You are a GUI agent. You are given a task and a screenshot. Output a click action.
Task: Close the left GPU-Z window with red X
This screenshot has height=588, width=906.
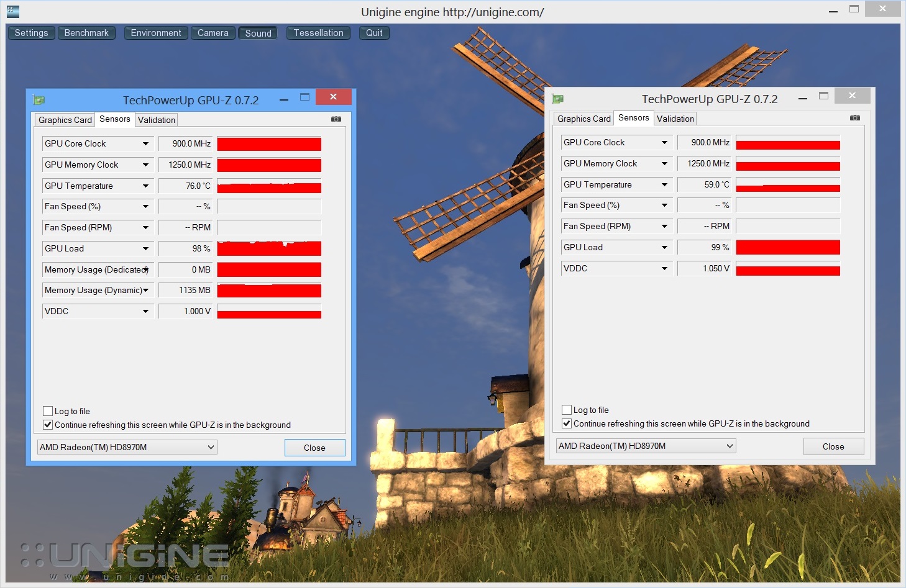click(x=334, y=97)
